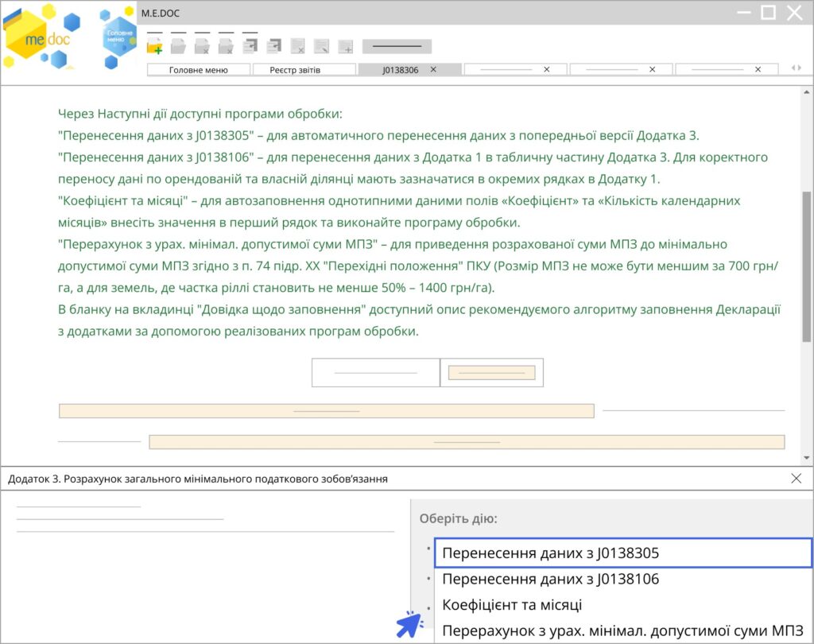Image resolution: width=814 pixels, height=644 pixels.
Task: Select Перенесення даних з J0138305 option
Action: point(623,553)
